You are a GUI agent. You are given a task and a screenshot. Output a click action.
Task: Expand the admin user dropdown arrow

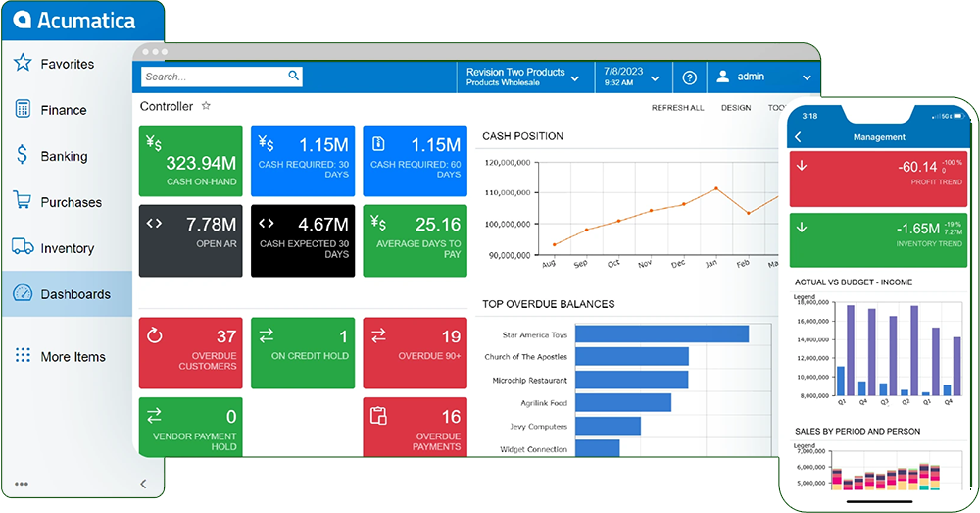point(807,78)
